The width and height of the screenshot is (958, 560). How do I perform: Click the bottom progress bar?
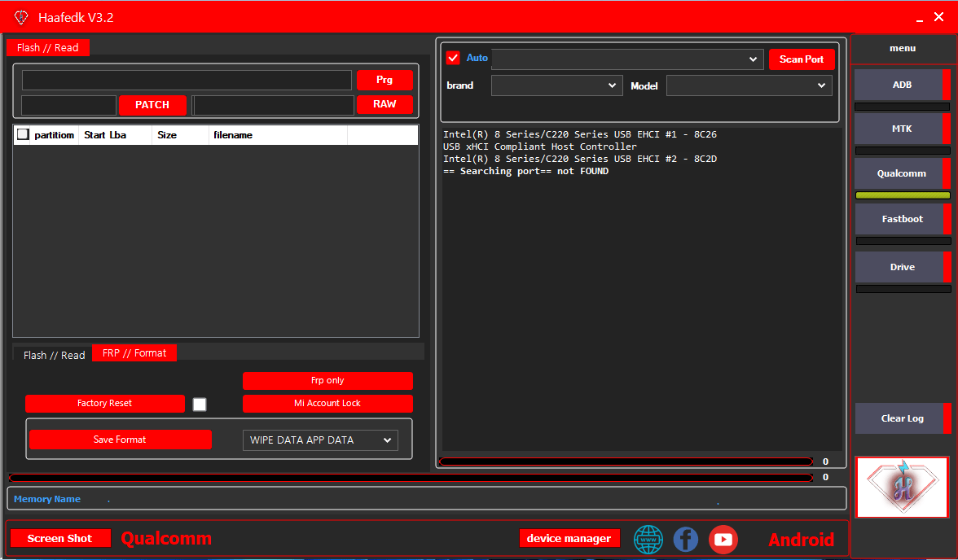[x=407, y=477]
